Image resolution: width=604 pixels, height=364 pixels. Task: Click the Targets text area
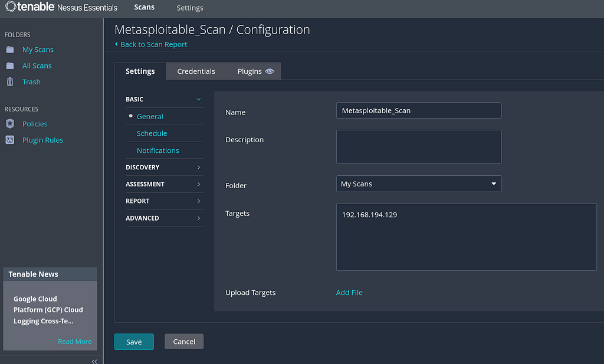[467, 237]
